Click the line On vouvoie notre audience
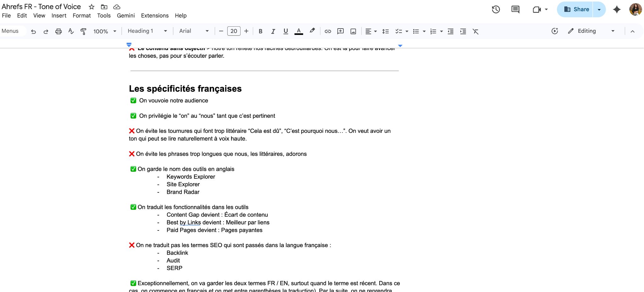644x292 pixels. pos(174,100)
